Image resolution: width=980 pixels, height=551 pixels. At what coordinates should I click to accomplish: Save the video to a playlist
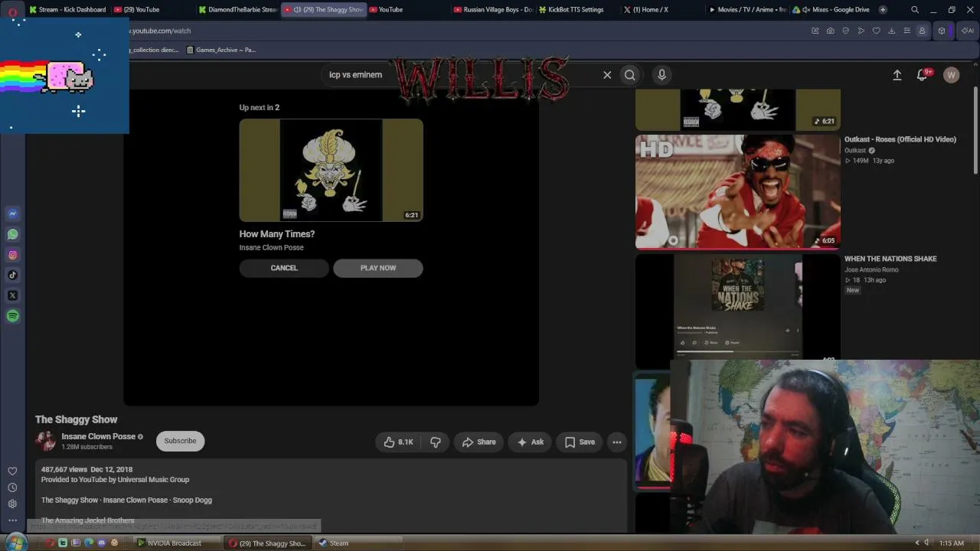pos(580,442)
